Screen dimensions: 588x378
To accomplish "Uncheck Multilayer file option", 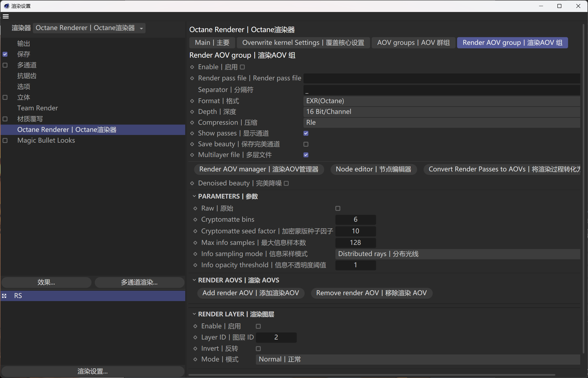I will tap(306, 155).
